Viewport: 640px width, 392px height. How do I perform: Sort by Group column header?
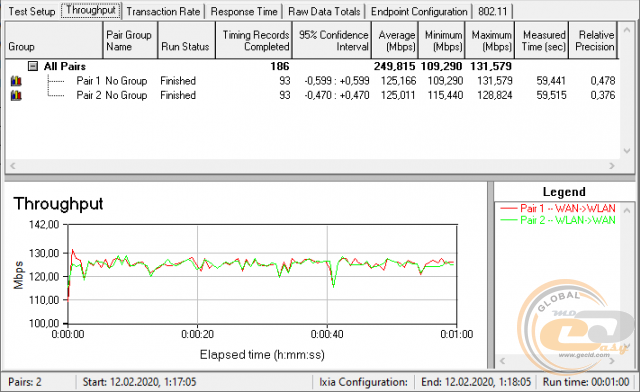[53, 40]
